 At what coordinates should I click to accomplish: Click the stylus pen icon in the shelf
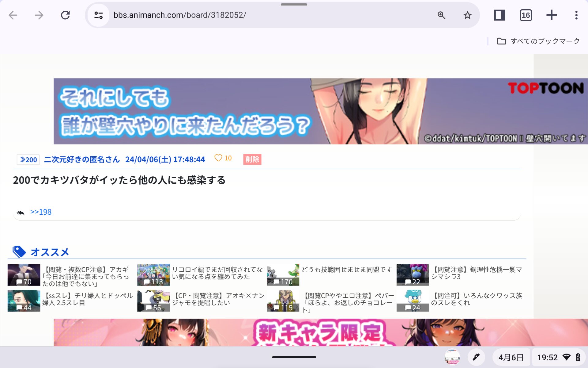476,357
